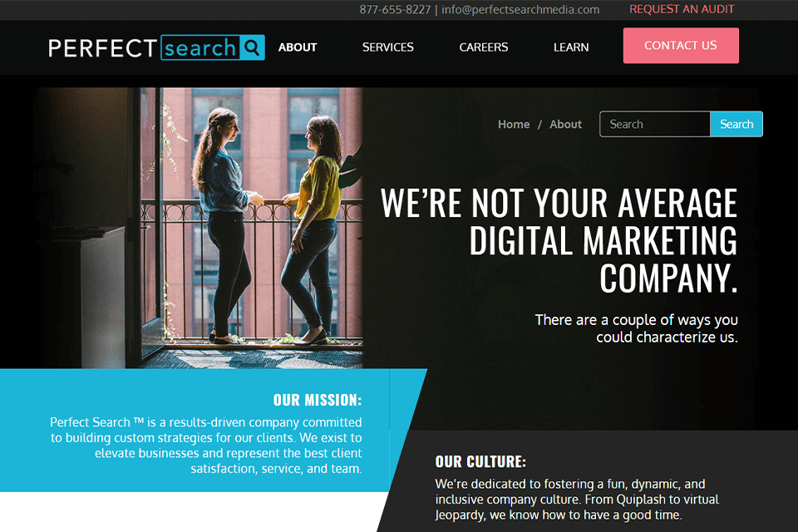
Task: Open the Services menu item
Action: pos(388,47)
